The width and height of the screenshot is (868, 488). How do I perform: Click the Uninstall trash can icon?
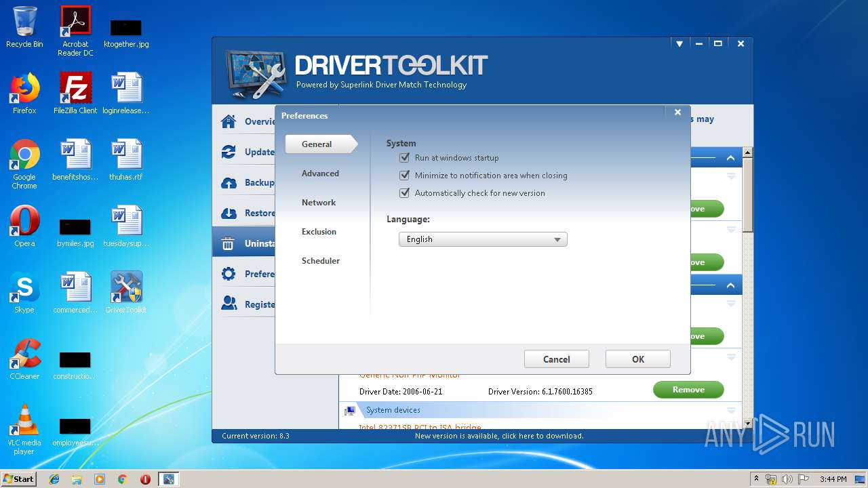[x=229, y=243]
